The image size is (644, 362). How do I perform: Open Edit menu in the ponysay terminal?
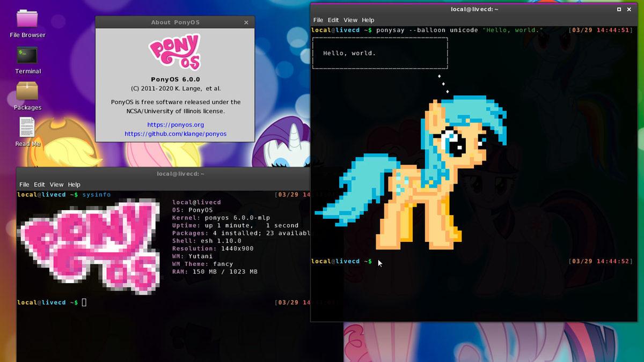click(334, 20)
